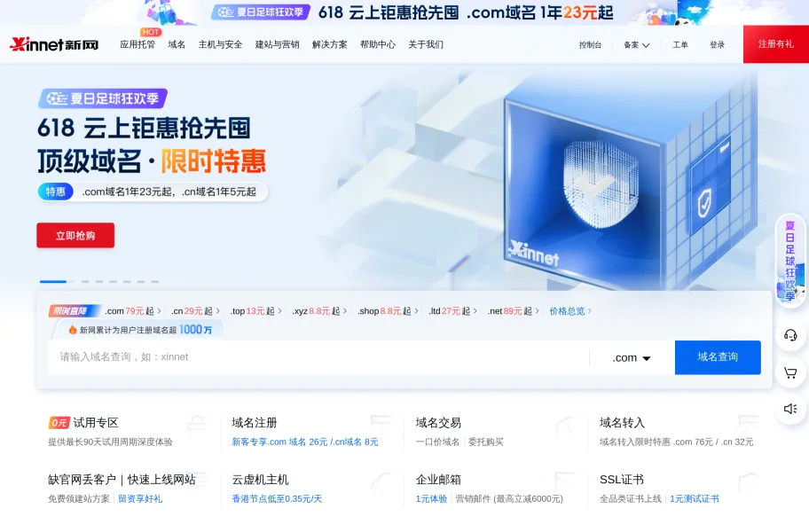Open 域名 menu in navigation
Image resolution: width=809 pixels, height=532 pixels.
coord(177,45)
